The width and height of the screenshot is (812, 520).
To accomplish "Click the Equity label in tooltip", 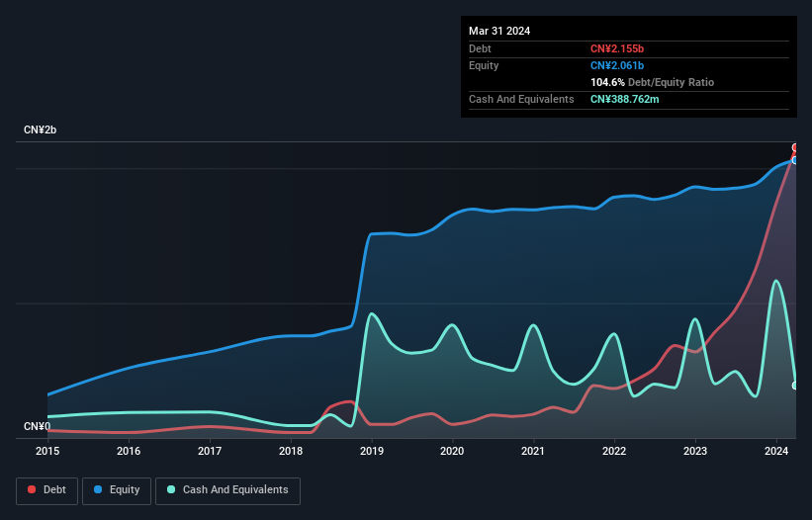I will (484, 65).
